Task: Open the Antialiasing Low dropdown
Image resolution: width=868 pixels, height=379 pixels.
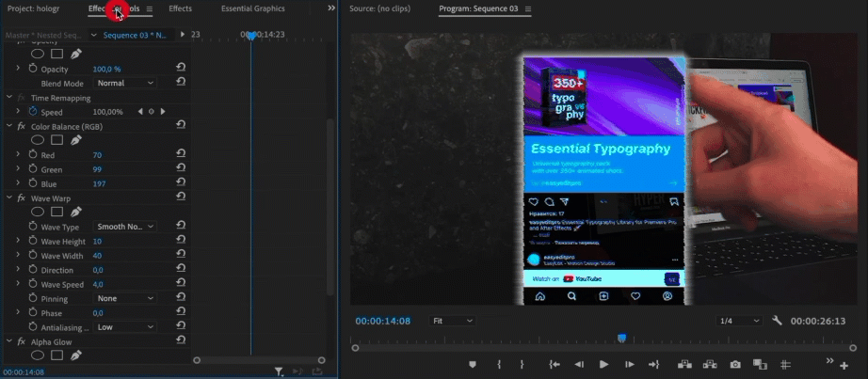Action: 124,327
